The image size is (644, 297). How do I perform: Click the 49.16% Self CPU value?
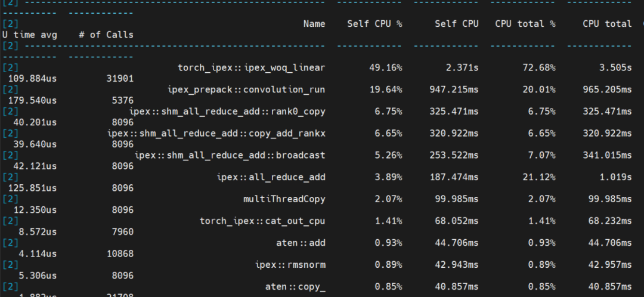(x=385, y=67)
